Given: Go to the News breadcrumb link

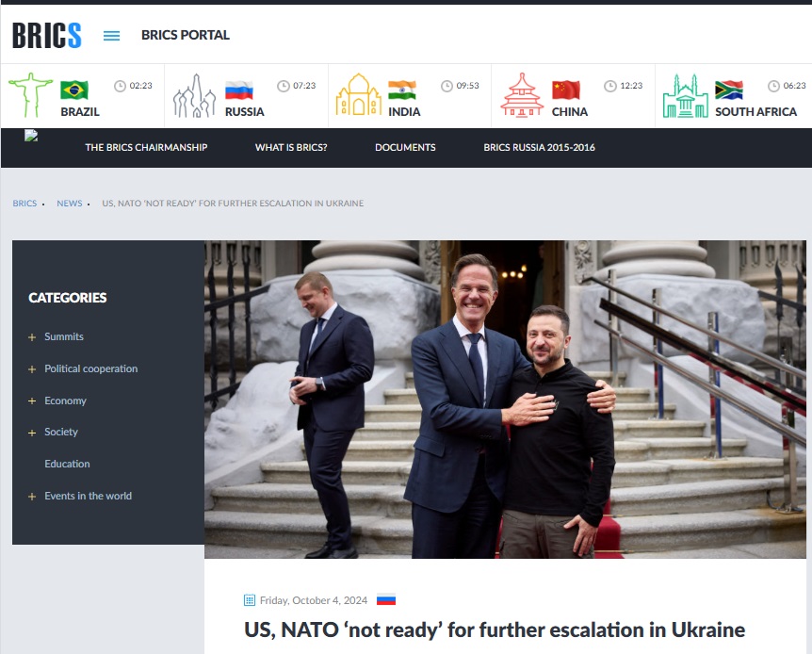Looking at the screenshot, I should click(x=69, y=204).
